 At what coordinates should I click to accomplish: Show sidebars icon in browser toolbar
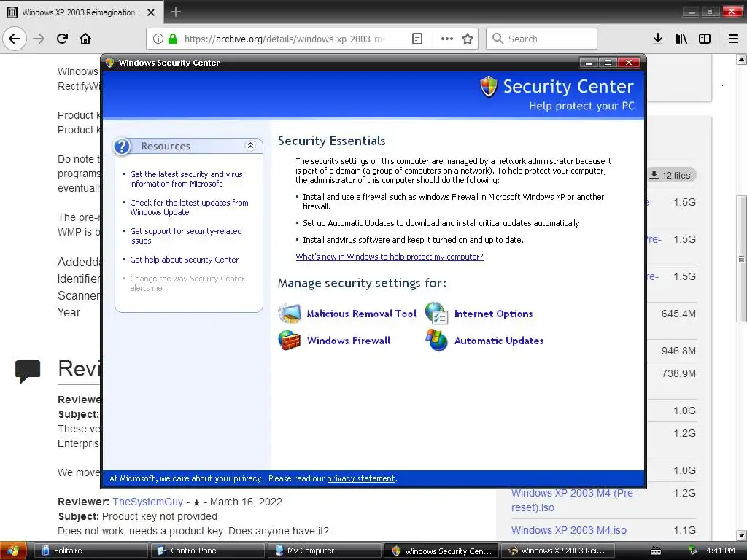tap(705, 39)
